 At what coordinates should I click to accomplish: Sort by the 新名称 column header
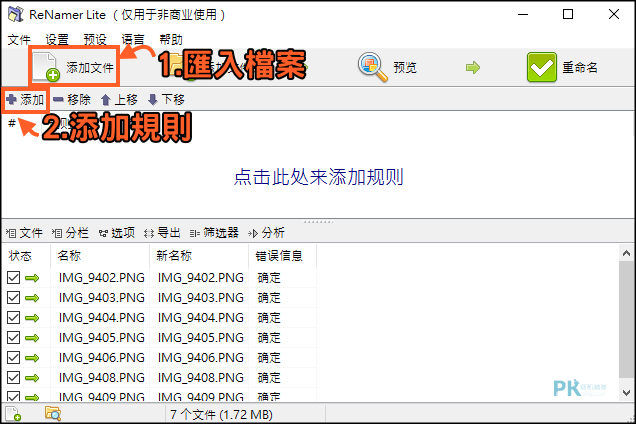tap(199, 256)
